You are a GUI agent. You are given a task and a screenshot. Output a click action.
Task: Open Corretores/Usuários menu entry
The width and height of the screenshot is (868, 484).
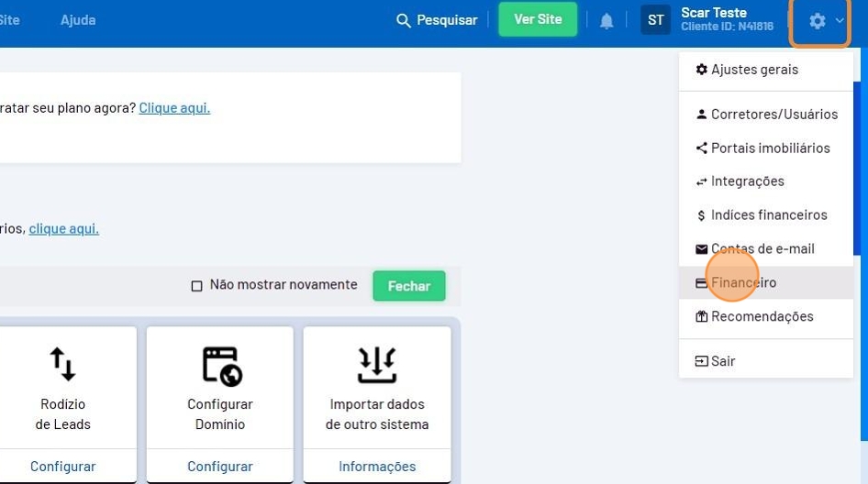(773, 115)
